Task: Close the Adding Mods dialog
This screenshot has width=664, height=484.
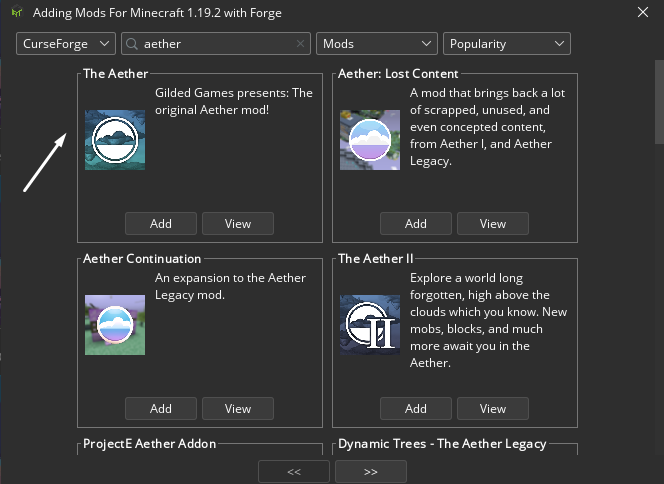Action: click(x=643, y=12)
